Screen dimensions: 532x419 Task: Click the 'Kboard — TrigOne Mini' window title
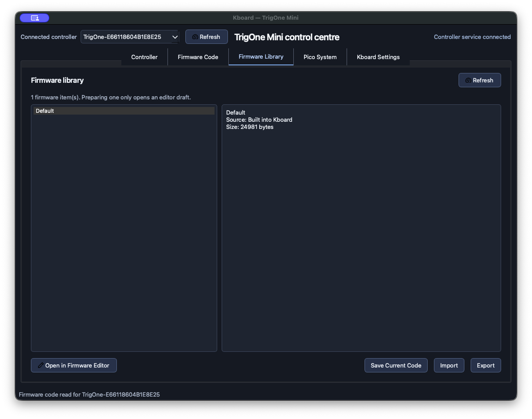[266, 18]
